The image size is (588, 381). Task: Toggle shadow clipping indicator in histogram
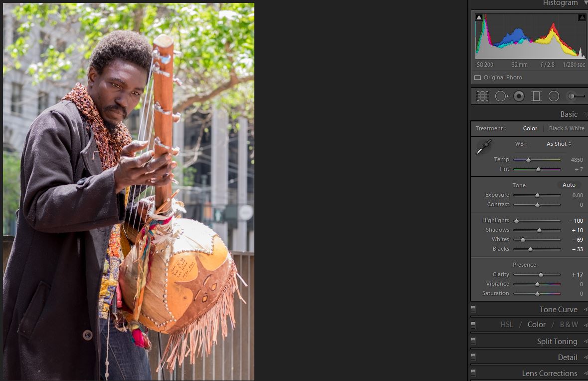[x=479, y=17]
